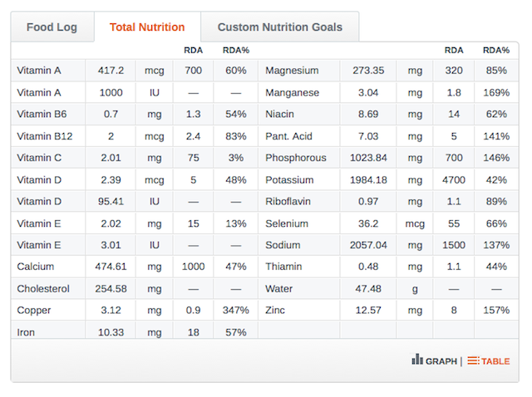Click the Zinc 157% RDA cell

point(496,311)
